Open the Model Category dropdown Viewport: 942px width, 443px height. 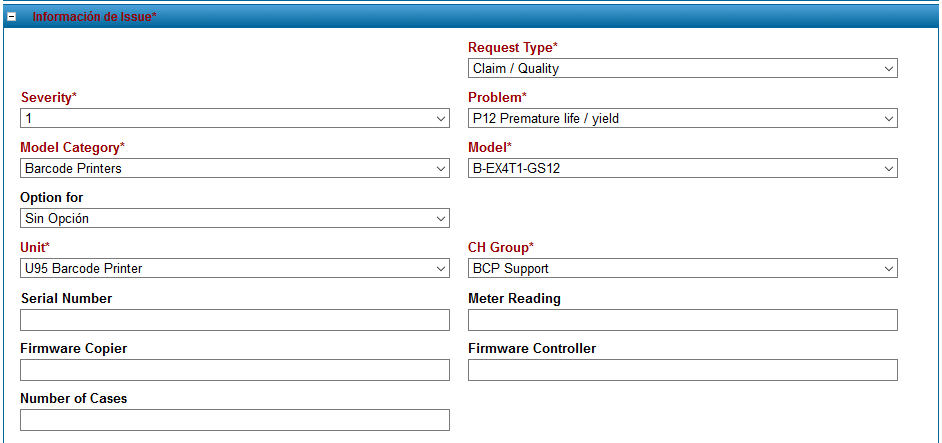[234, 169]
